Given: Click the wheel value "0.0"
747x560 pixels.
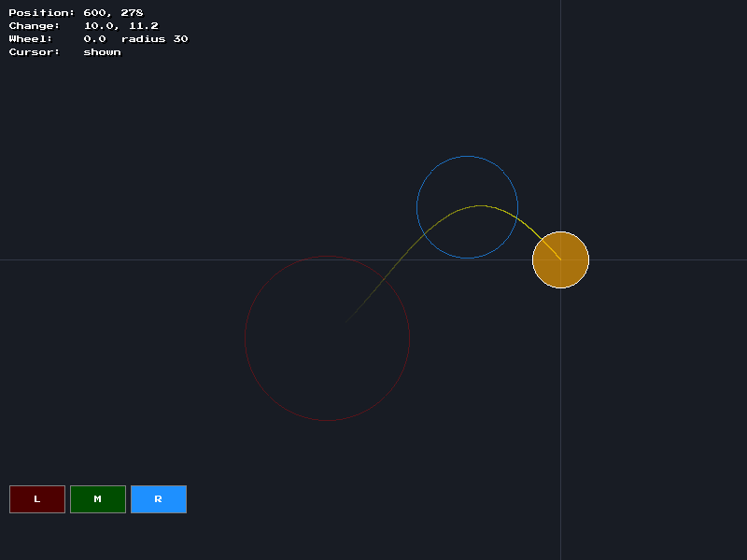Looking at the screenshot, I should point(95,39).
